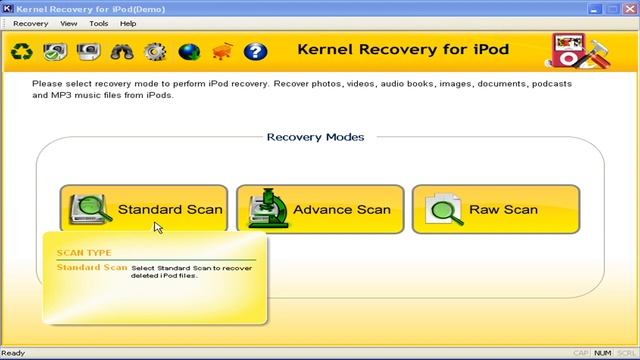Click the NUM indicator in status bar
The height and width of the screenshot is (360, 640).
pos(602,353)
